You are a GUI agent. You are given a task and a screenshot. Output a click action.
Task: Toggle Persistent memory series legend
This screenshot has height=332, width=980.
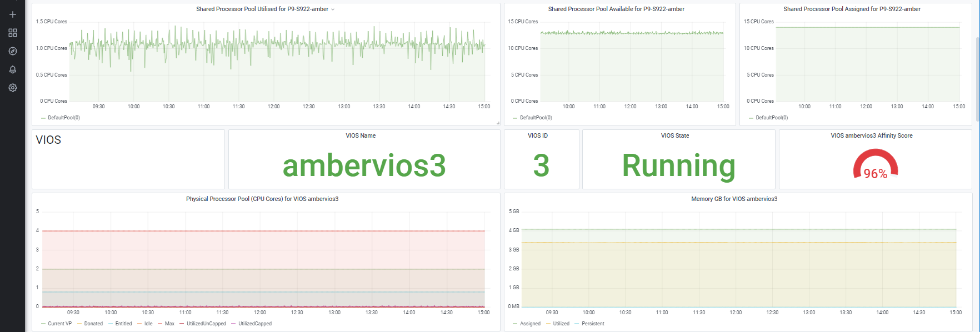(593, 324)
